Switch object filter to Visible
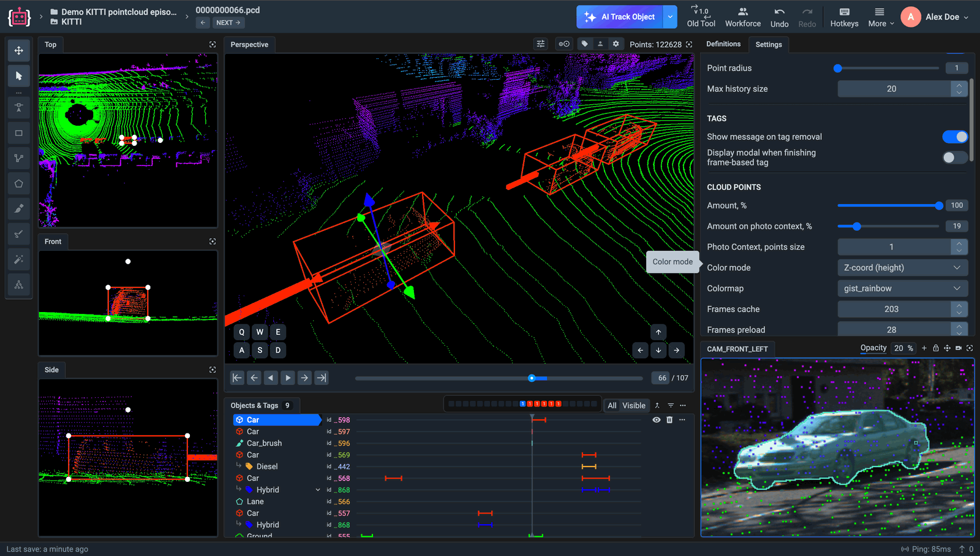 tap(634, 406)
